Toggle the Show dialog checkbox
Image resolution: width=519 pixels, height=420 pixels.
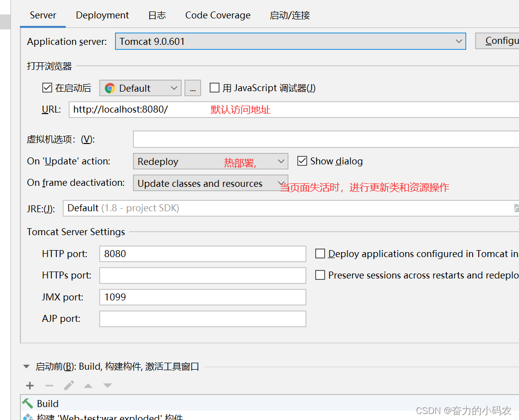(x=302, y=161)
